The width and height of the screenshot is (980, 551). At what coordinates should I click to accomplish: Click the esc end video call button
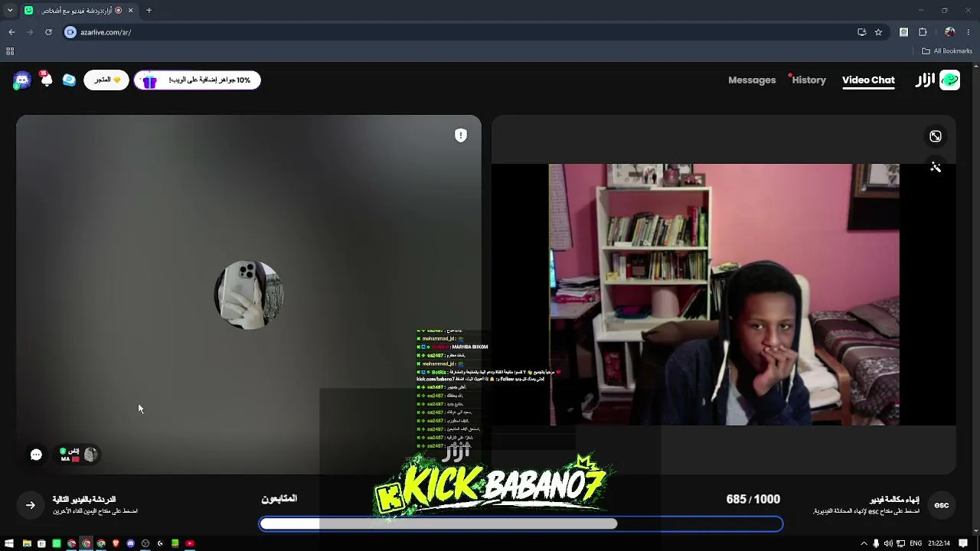pos(942,505)
